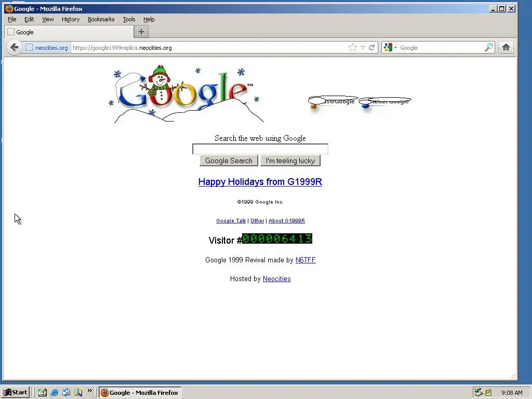The width and height of the screenshot is (532, 399).
Task: Click the 9:08 AM system clock
Action: (x=512, y=393)
